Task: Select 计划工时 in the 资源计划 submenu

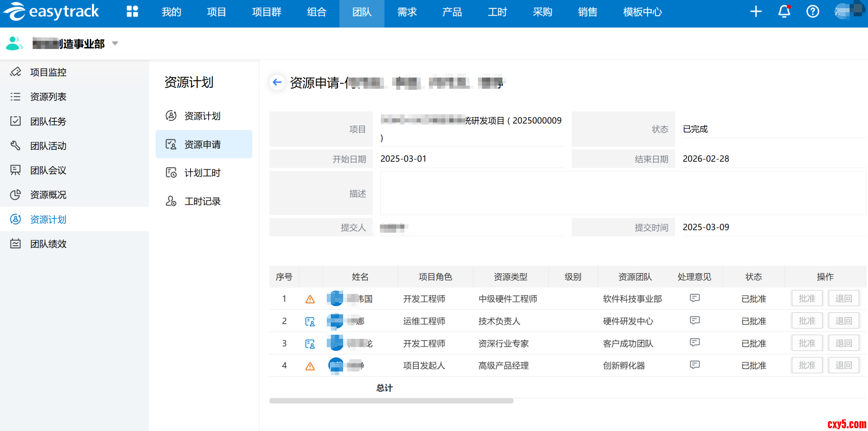Action: [202, 173]
